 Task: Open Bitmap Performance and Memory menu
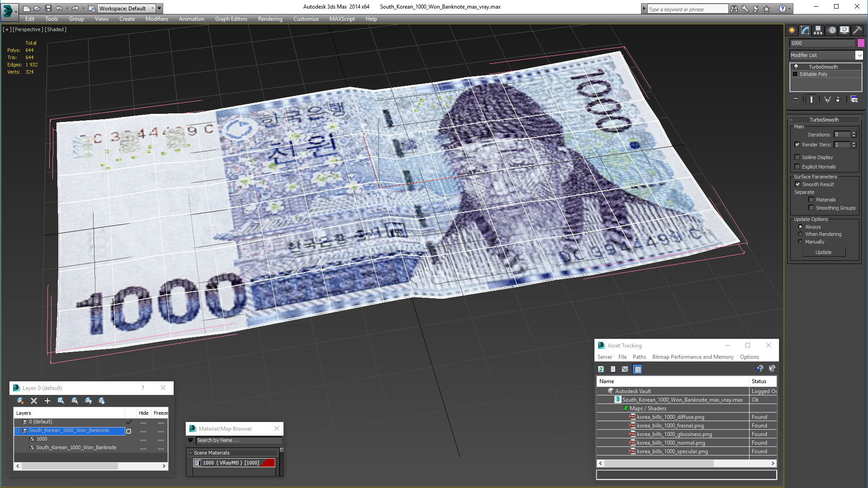693,357
